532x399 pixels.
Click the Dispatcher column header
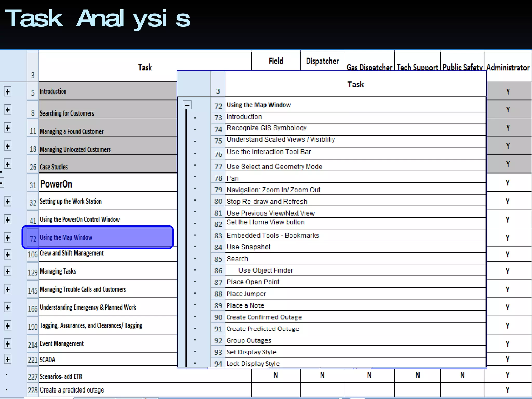322,61
